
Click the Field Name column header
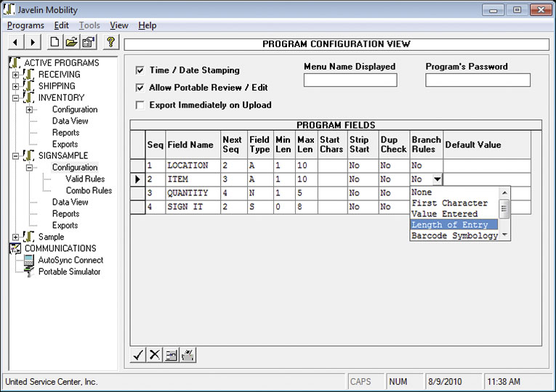click(x=193, y=145)
